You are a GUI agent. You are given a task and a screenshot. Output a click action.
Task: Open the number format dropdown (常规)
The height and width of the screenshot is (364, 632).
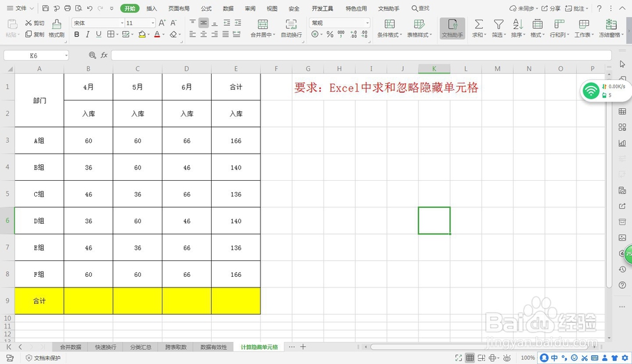[x=367, y=23]
